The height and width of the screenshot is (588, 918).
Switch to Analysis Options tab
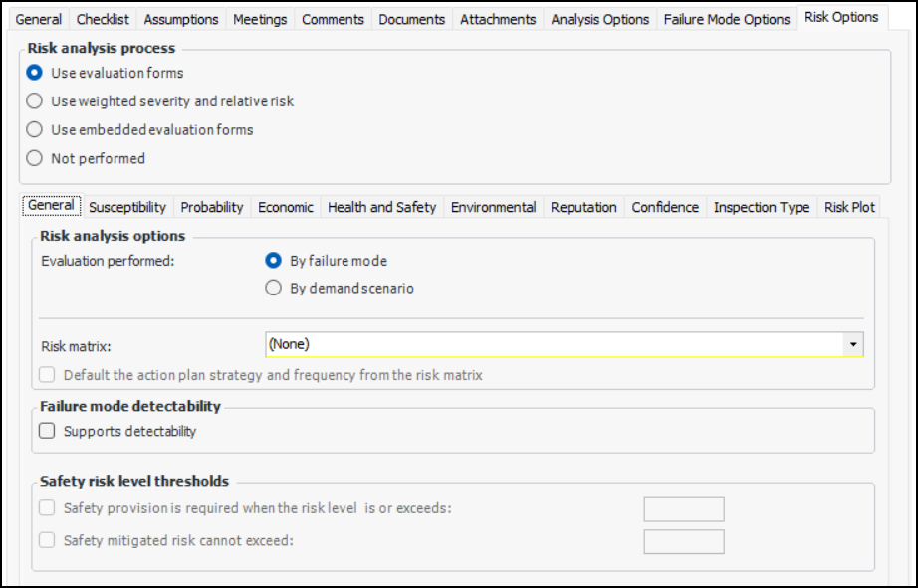599,19
